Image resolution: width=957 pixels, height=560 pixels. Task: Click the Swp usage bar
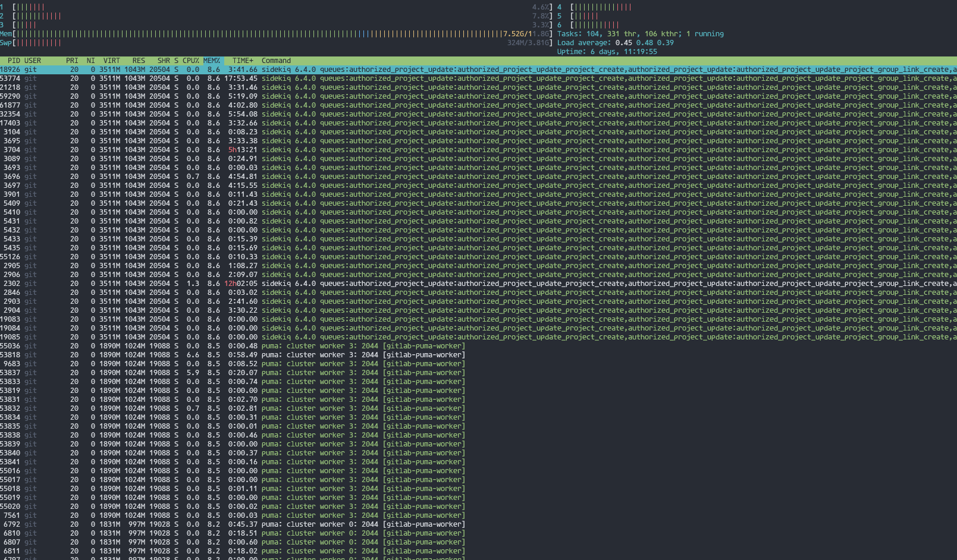[276, 43]
